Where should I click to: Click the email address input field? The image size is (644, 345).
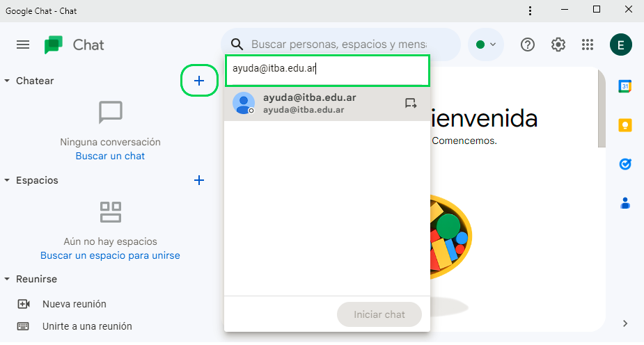click(327, 70)
